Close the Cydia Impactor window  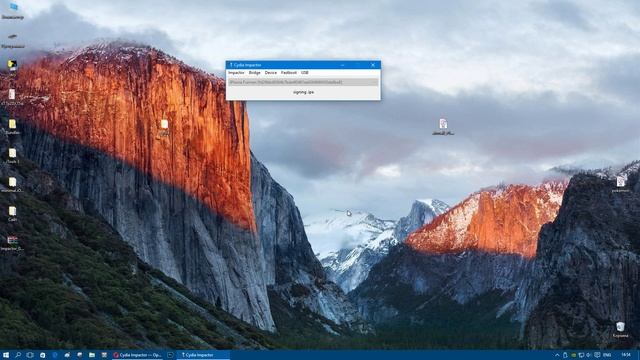373,65
